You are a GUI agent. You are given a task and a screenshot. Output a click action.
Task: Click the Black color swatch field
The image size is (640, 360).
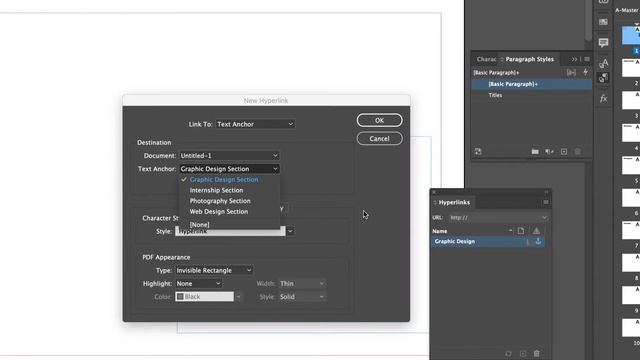204,297
